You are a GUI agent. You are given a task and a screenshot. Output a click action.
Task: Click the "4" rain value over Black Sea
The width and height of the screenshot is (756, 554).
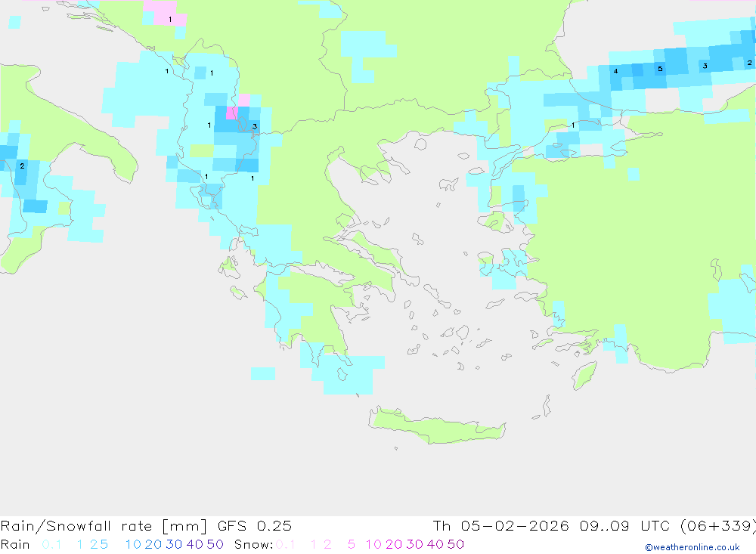pos(615,71)
